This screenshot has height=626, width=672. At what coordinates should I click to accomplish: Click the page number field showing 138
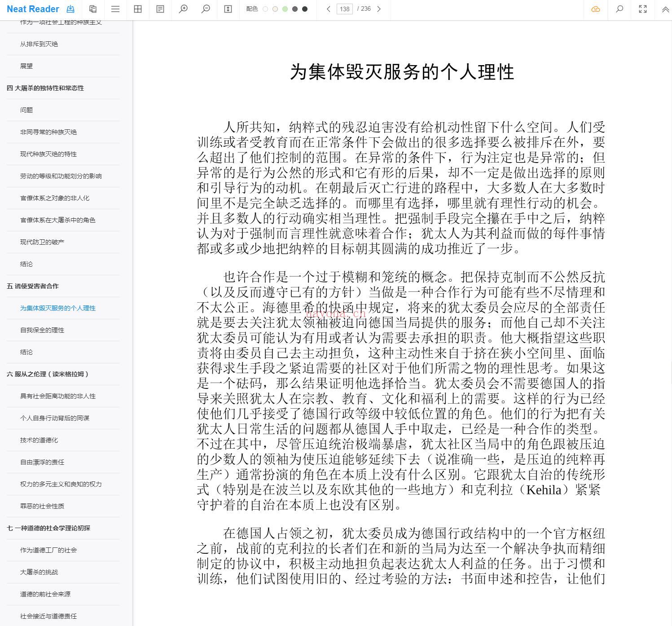(345, 9)
